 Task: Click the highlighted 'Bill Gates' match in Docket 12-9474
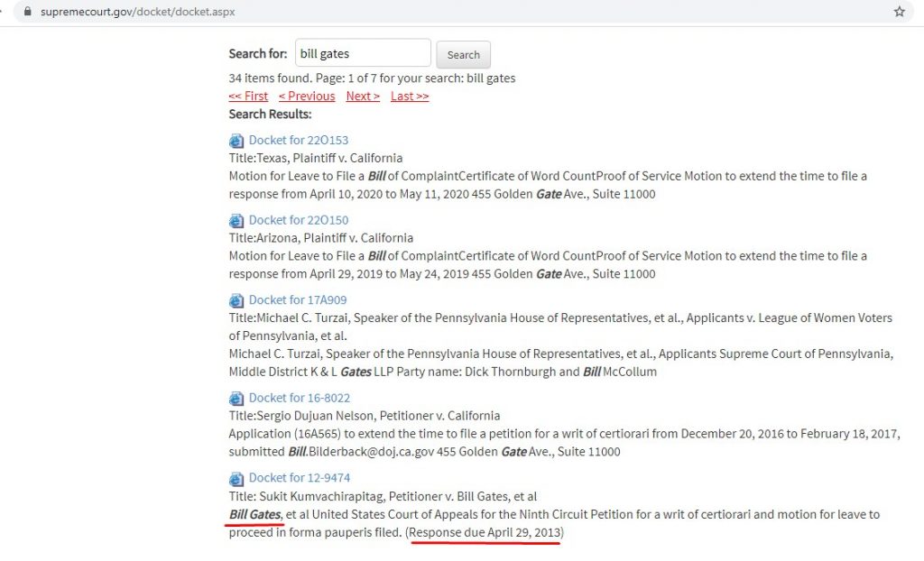click(254, 514)
